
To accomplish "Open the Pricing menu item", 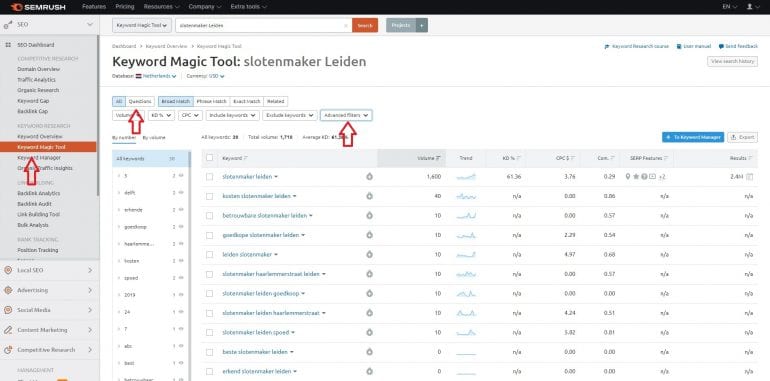I will click(x=125, y=7).
